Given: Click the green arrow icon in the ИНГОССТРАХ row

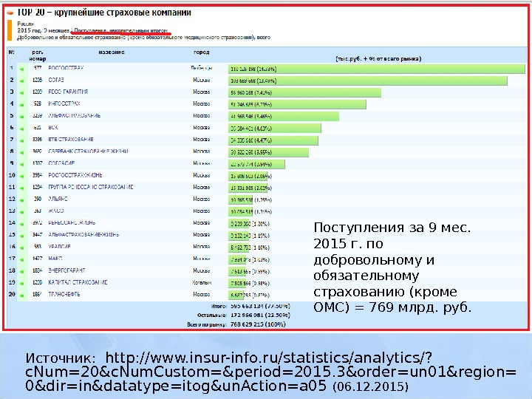Looking at the screenshot, I should 22,105.
